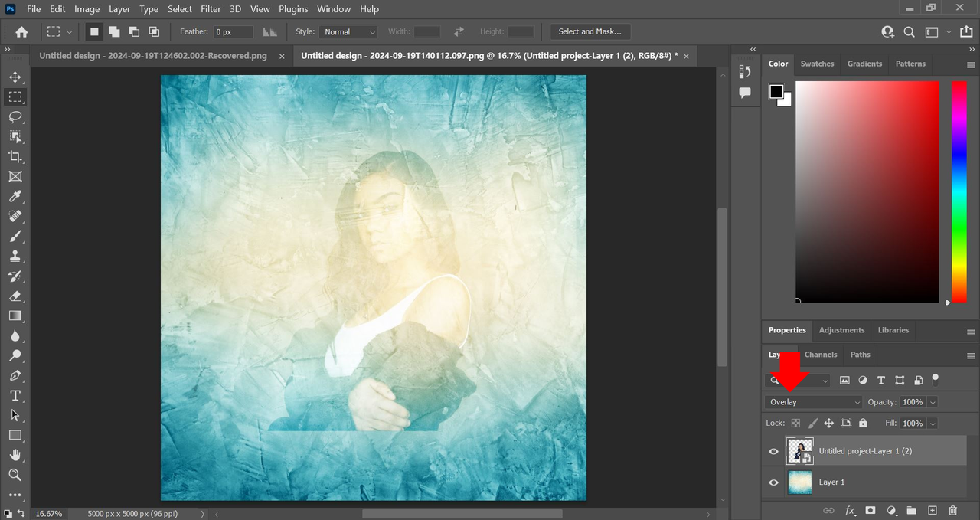Image resolution: width=980 pixels, height=520 pixels.
Task: Select the Horizontal Type tool
Action: (15, 396)
